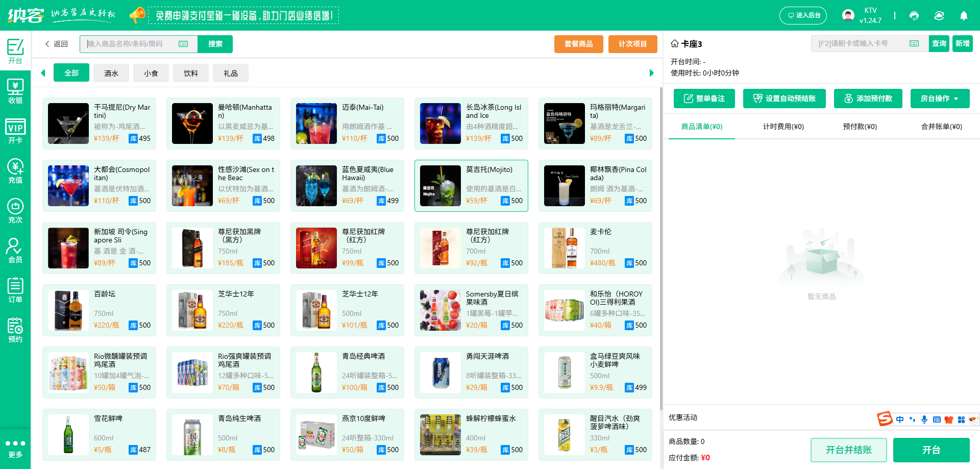980x469 pixels.
Task: Click the input method toolbox grid icon
Action: pyautogui.click(x=961, y=419)
